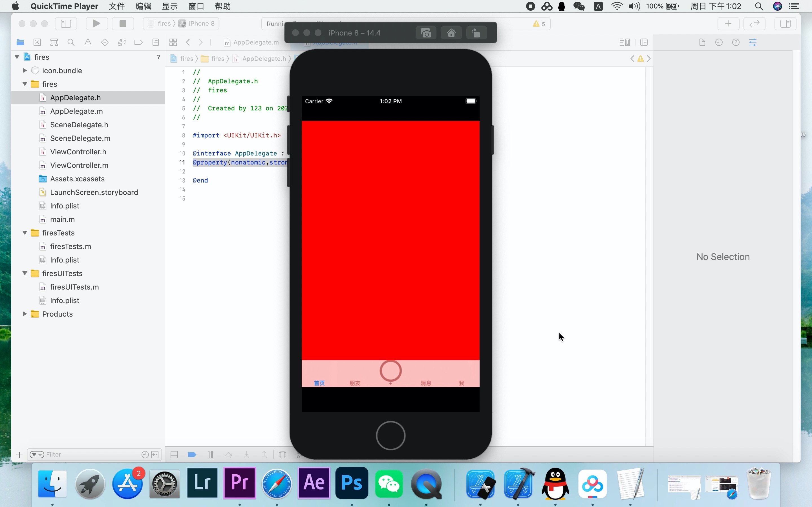
Task: Open the Issue navigator warning icon
Action: 88,42
